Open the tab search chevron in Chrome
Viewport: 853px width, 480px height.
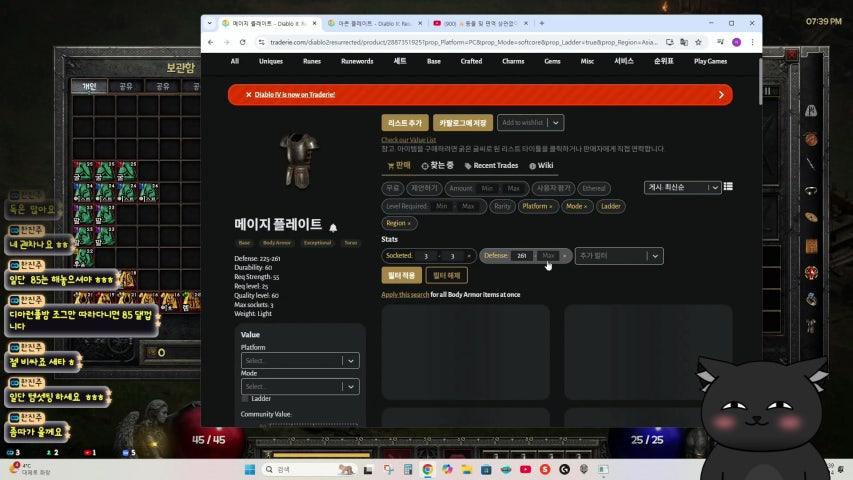209,23
